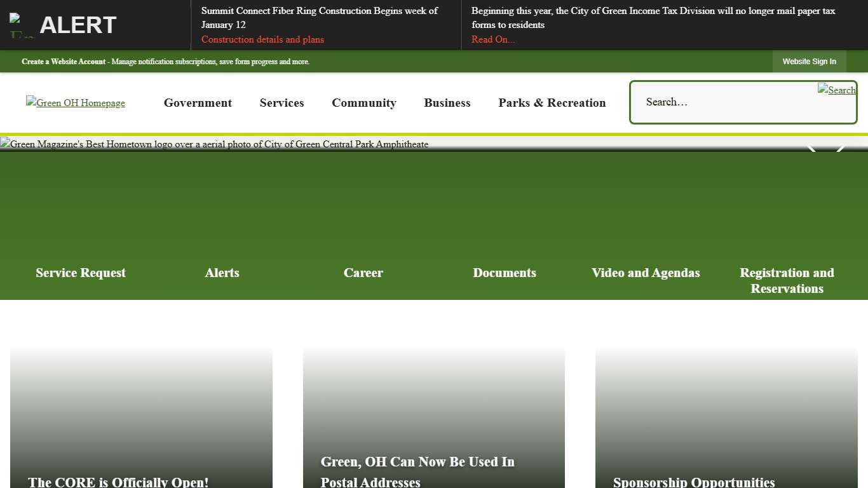Open Registration and Reservations page
This screenshot has height=488, width=868.
pyautogui.click(x=787, y=280)
